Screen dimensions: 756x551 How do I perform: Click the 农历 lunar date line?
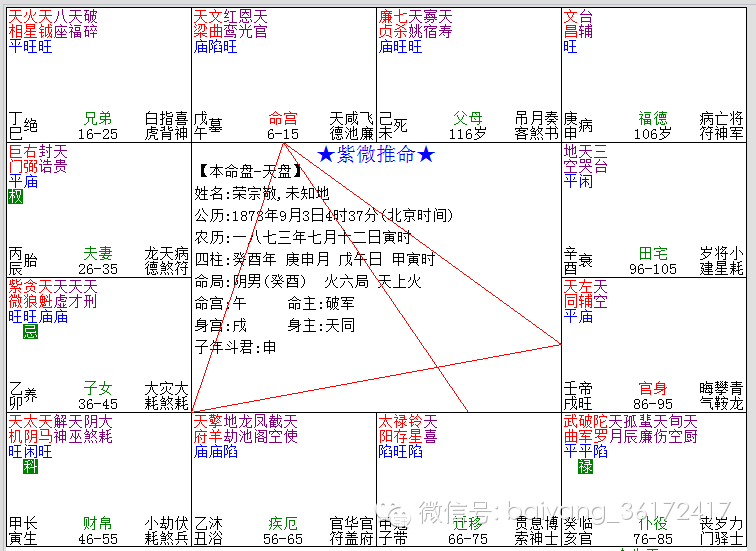pyautogui.click(x=303, y=238)
